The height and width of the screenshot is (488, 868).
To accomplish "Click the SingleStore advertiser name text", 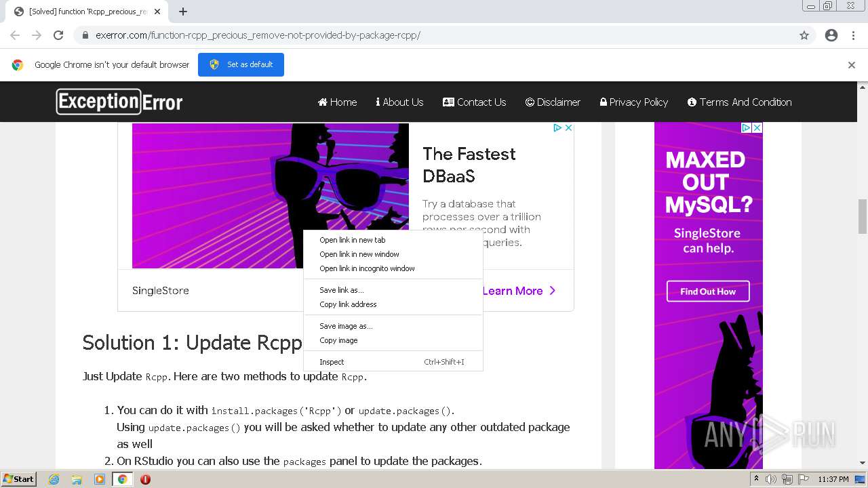I will (161, 291).
